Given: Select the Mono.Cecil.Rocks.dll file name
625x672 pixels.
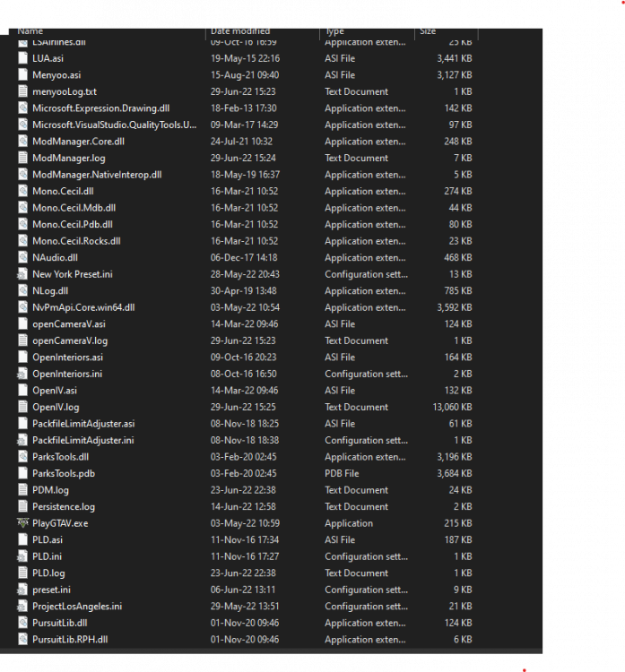Looking at the screenshot, I should [76, 241].
